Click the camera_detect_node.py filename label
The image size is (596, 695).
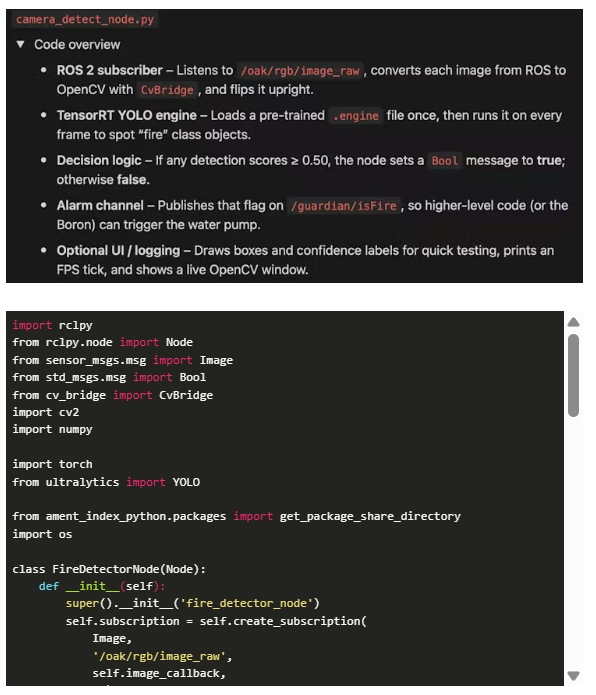(85, 20)
